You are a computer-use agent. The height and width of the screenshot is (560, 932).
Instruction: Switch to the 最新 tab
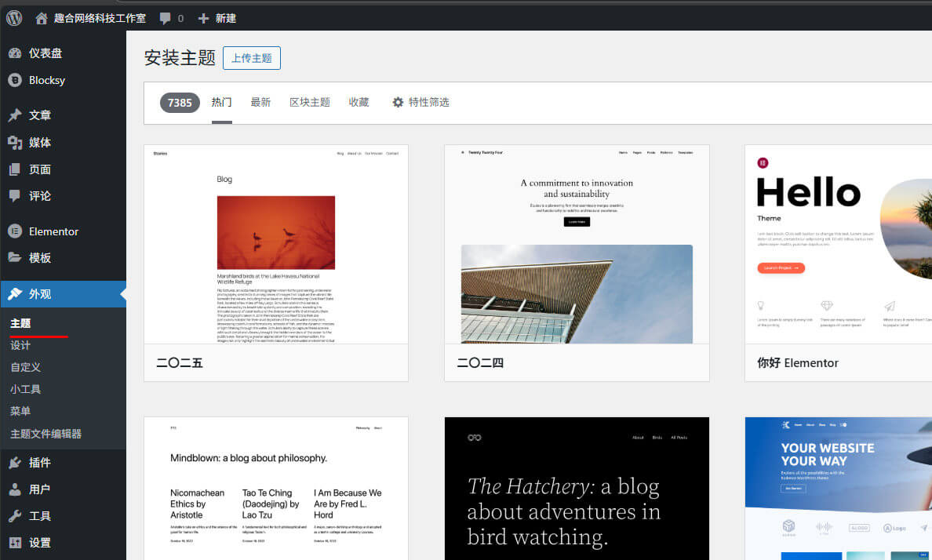[x=260, y=102]
